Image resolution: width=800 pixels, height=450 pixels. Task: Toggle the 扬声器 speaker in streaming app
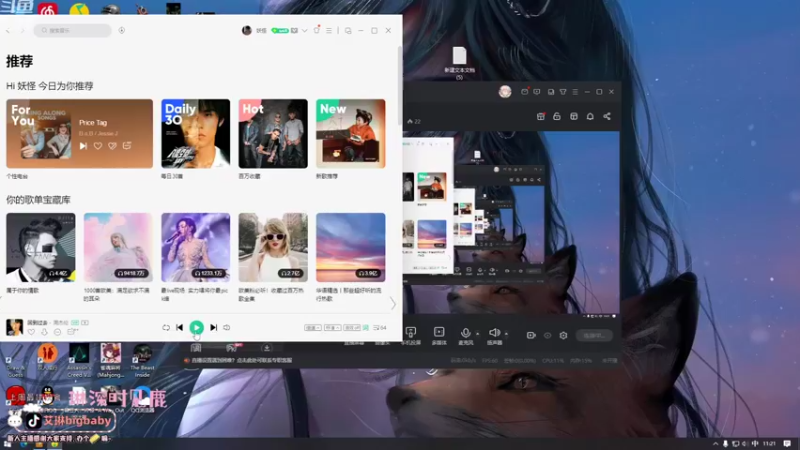coord(494,336)
